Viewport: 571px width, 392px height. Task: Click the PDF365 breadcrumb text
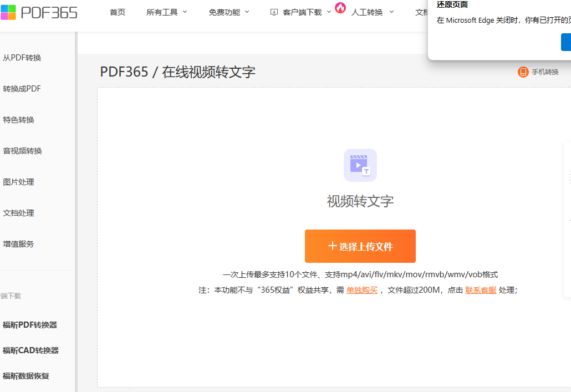pyautogui.click(x=124, y=72)
